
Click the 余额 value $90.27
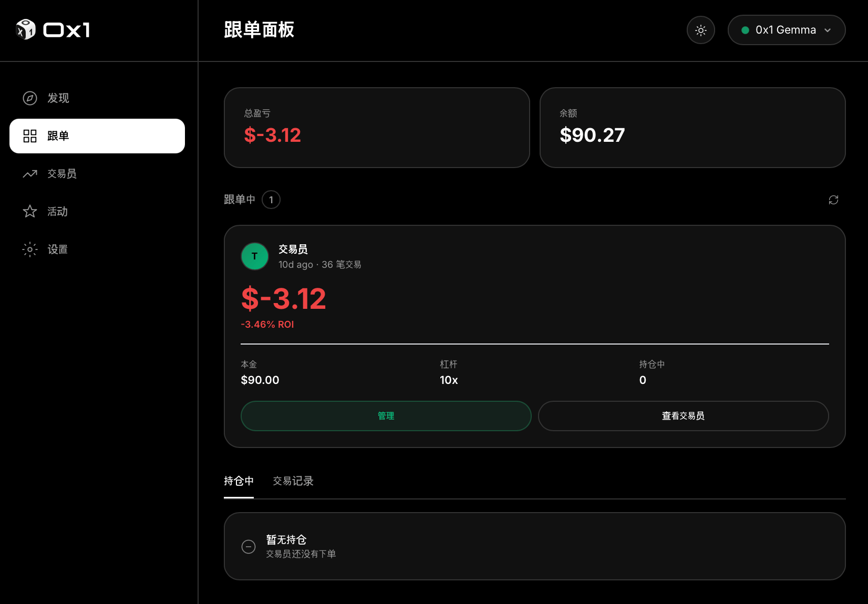tap(592, 136)
